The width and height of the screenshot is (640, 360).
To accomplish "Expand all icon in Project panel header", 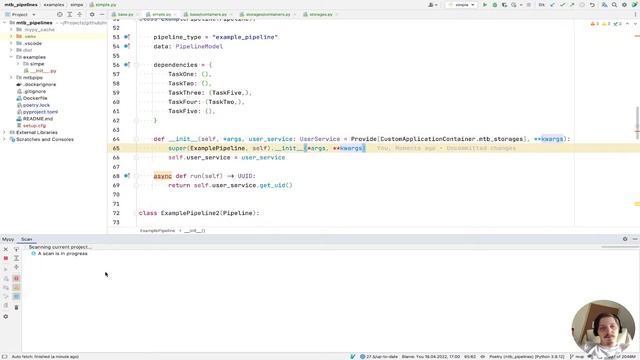I will 69,14.
